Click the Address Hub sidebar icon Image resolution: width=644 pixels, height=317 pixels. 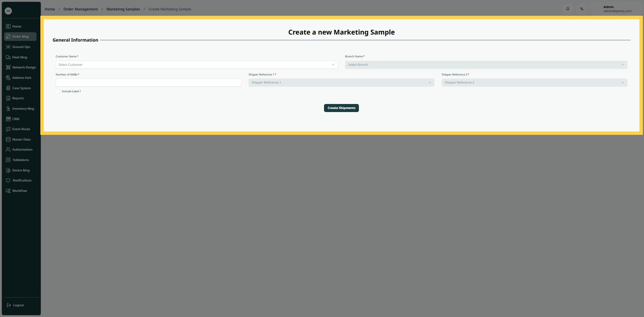point(8,78)
